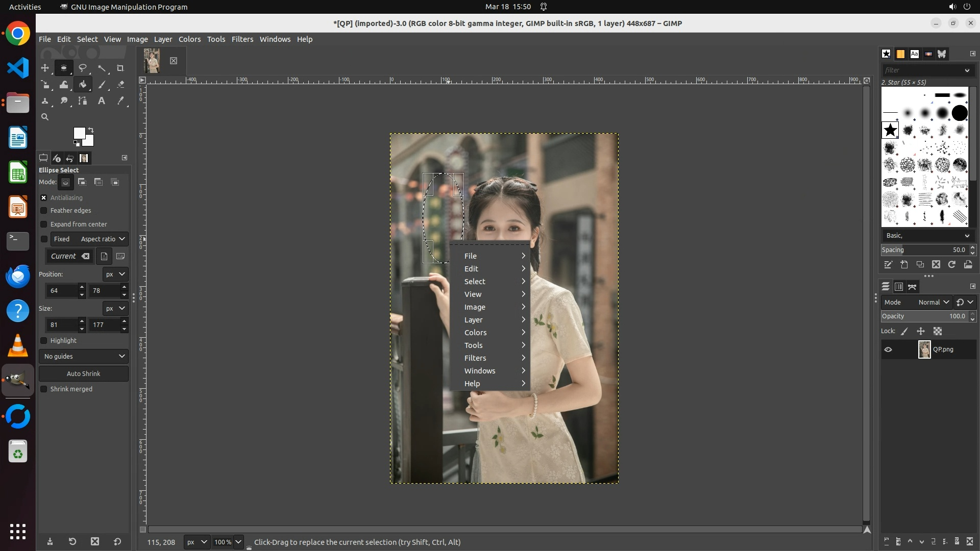Select the Crop tool
The image size is (980, 551).
point(120,68)
